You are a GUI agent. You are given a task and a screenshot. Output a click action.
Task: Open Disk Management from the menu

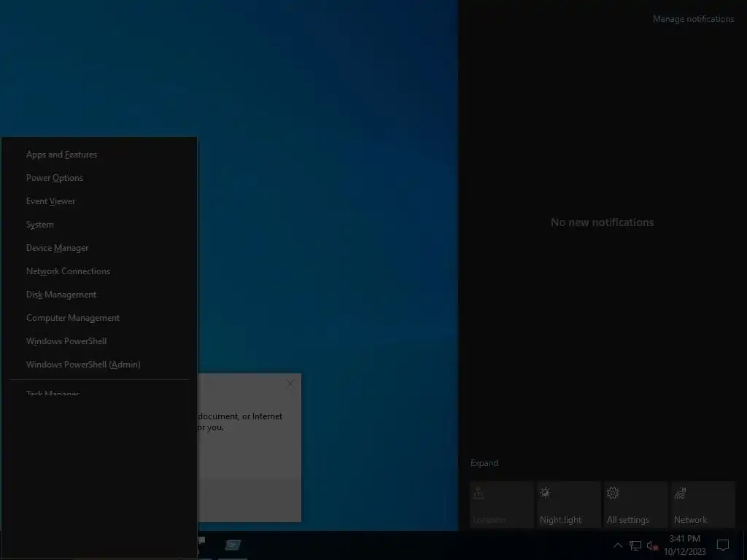99,295
